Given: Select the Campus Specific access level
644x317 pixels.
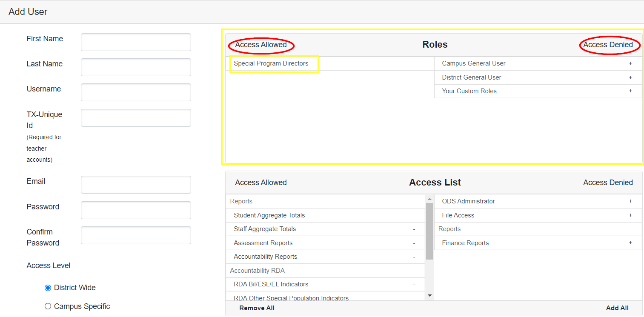Looking at the screenshot, I should point(48,306).
